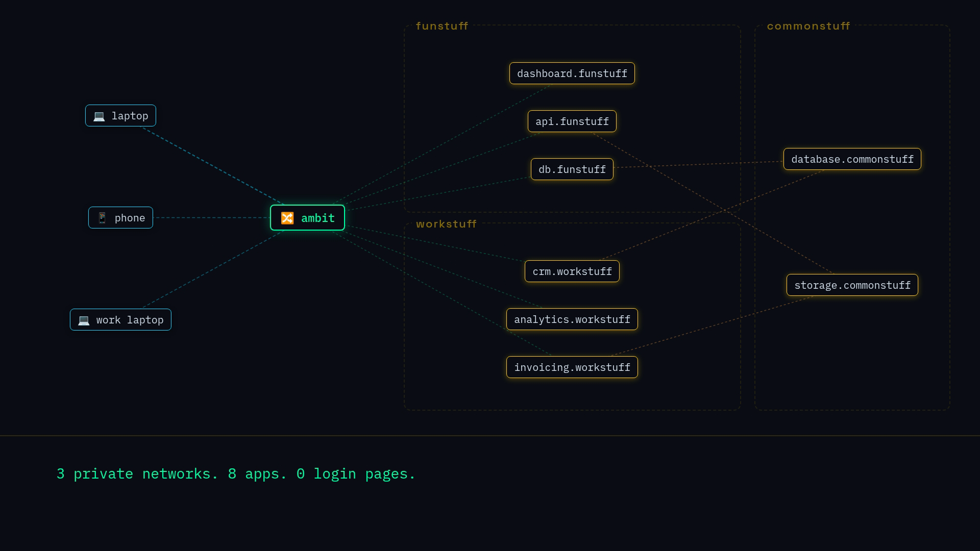Select the dashboard.funstuff node

point(572,73)
